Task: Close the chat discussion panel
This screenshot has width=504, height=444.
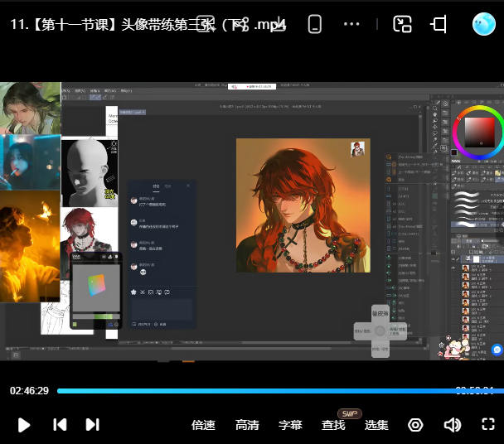Action: pyautogui.click(x=188, y=186)
